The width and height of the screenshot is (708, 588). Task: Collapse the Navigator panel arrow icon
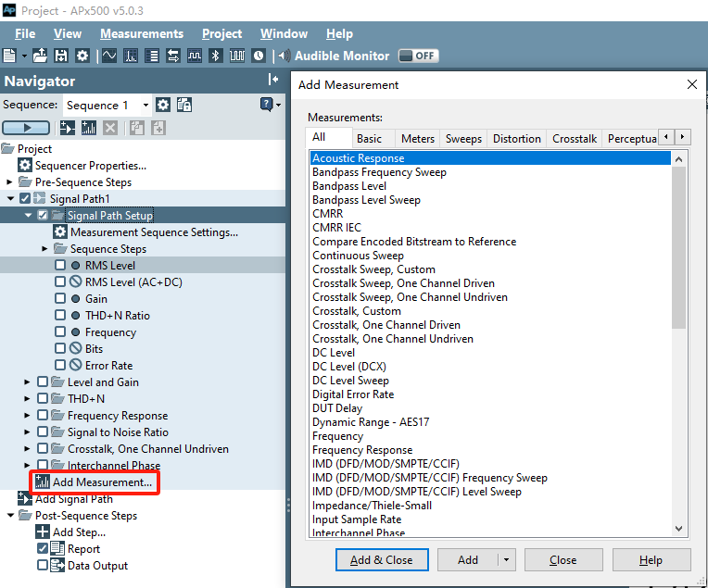point(273,80)
